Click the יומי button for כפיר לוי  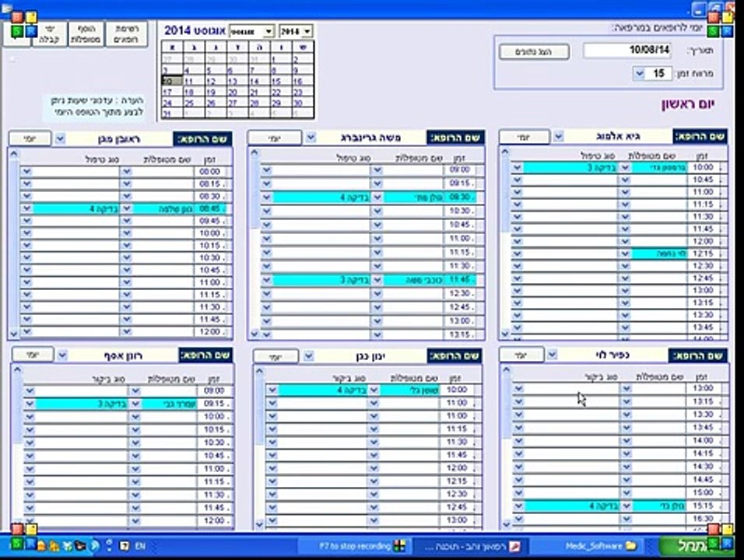coord(521,355)
